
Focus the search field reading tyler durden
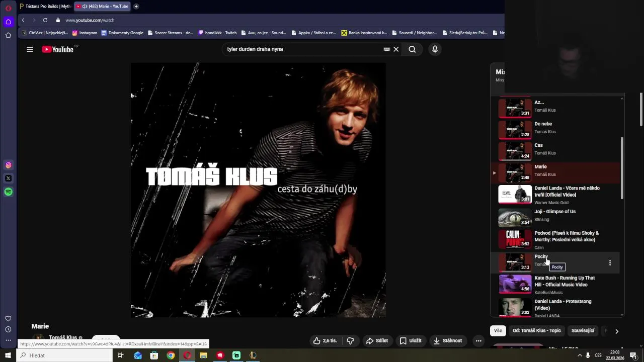[x=302, y=49]
